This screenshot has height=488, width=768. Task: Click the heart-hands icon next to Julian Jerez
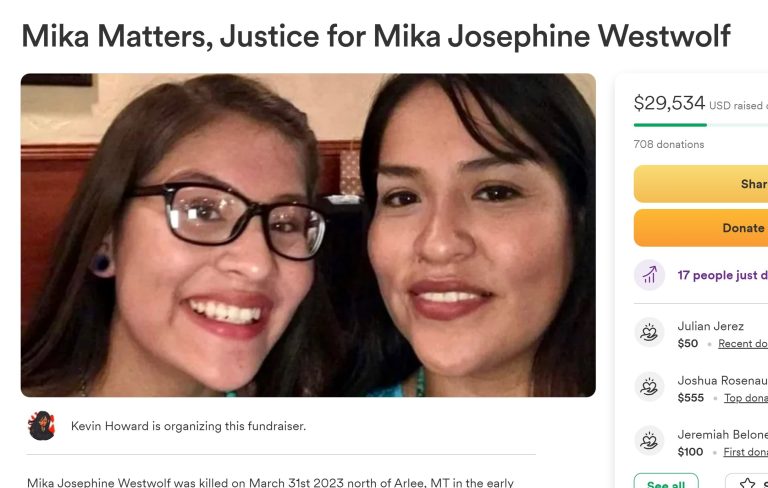click(649, 333)
